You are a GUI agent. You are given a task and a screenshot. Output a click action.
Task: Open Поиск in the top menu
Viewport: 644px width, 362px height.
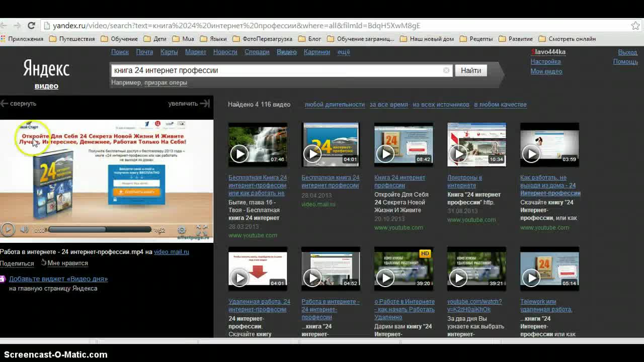[120, 52]
